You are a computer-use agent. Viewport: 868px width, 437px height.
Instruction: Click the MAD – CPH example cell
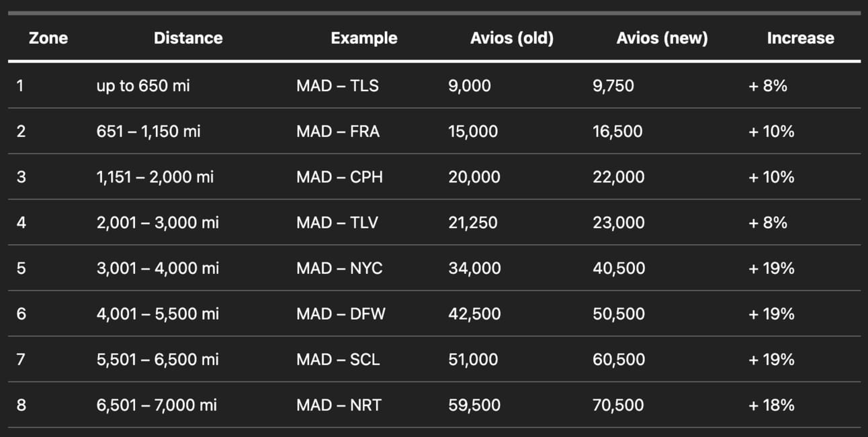[339, 177]
